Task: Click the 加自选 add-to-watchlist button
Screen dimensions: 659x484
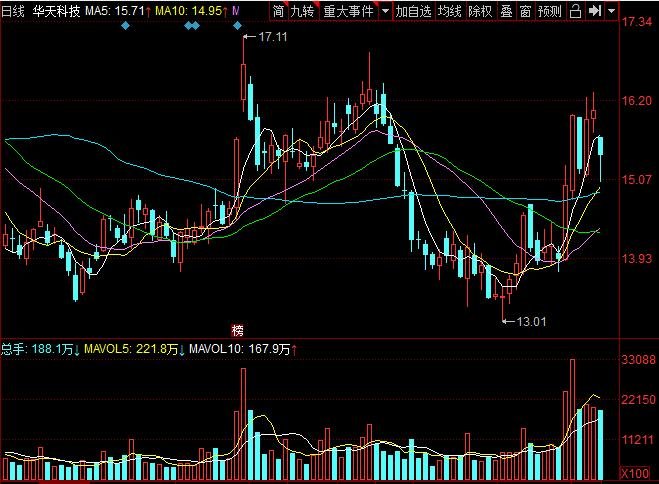Action: [413, 11]
